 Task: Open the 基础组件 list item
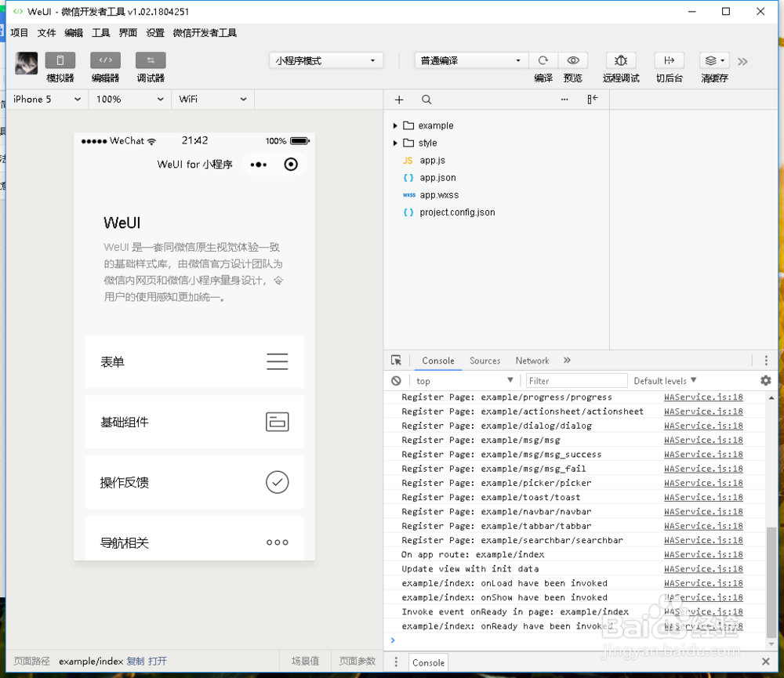(x=194, y=422)
